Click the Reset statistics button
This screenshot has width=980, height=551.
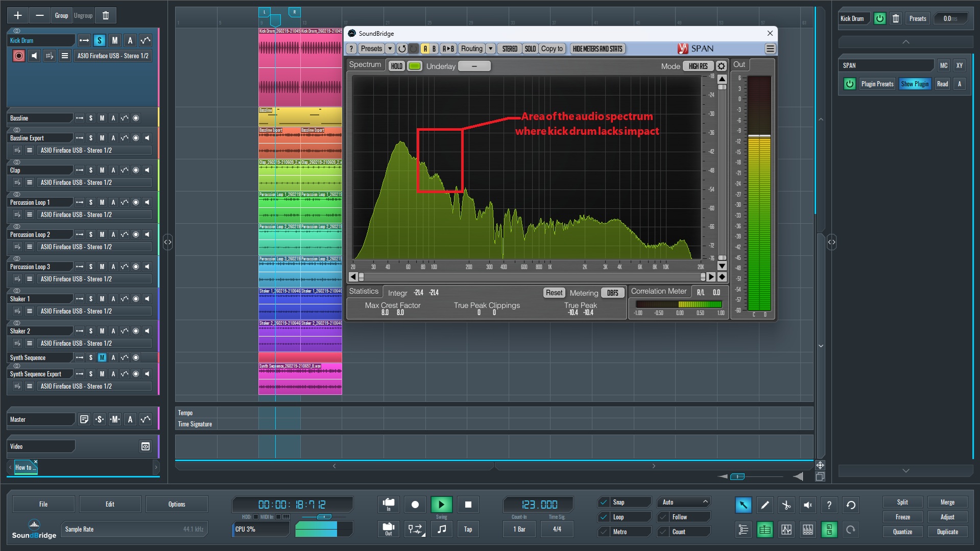coord(554,293)
